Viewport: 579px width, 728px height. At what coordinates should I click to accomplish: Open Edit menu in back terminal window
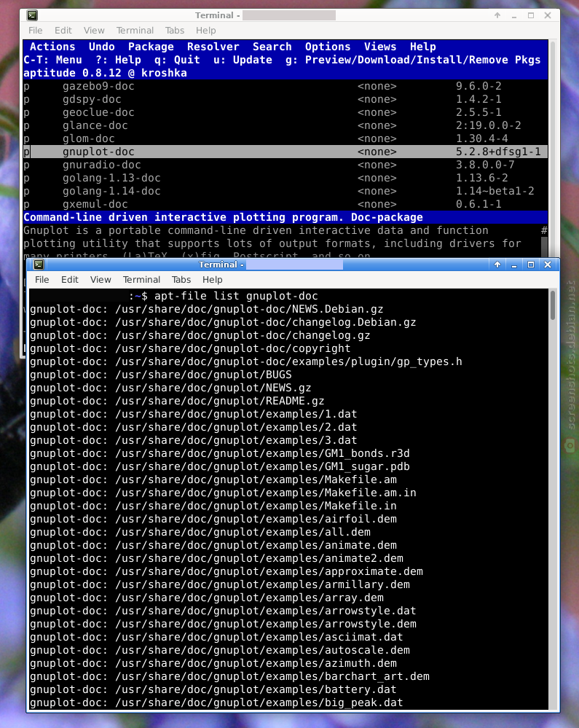(x=63, y=31)
